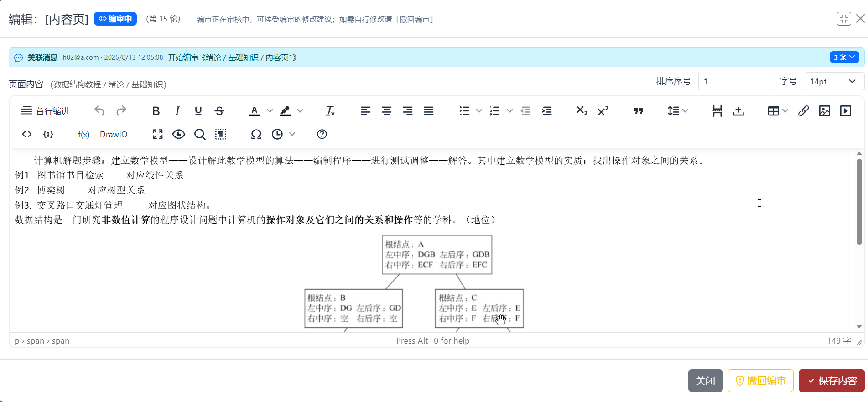The width and height of the screenshot is (868, 402).
Task: Click the upload file icon
Action: (x=738, y=111)
